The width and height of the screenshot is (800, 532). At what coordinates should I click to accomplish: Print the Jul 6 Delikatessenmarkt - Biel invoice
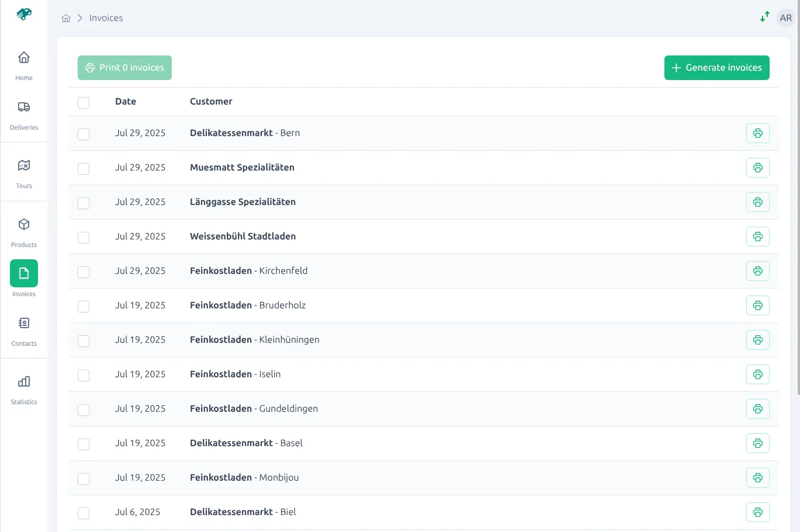(x=757, y=512)
